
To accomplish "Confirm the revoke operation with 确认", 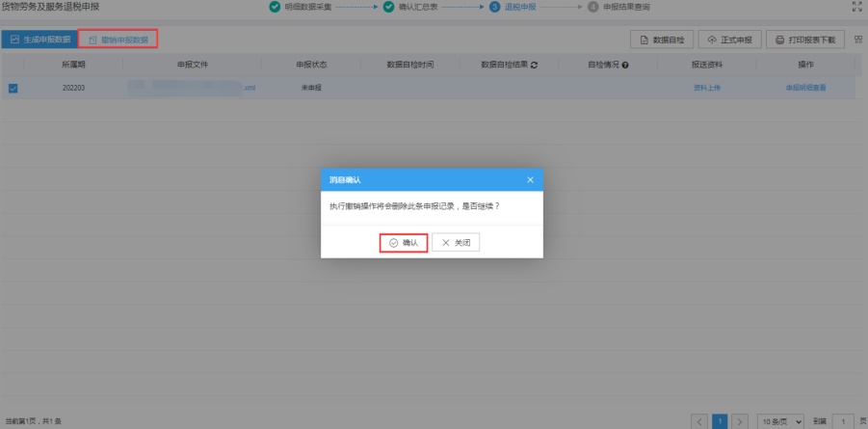I will pos(403,243).
